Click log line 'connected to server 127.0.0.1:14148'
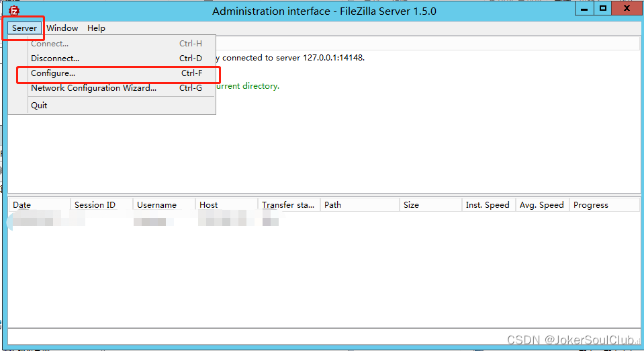The height and width of the screenshot is (351, 644). pyautogui.click(x=293, y=58)
